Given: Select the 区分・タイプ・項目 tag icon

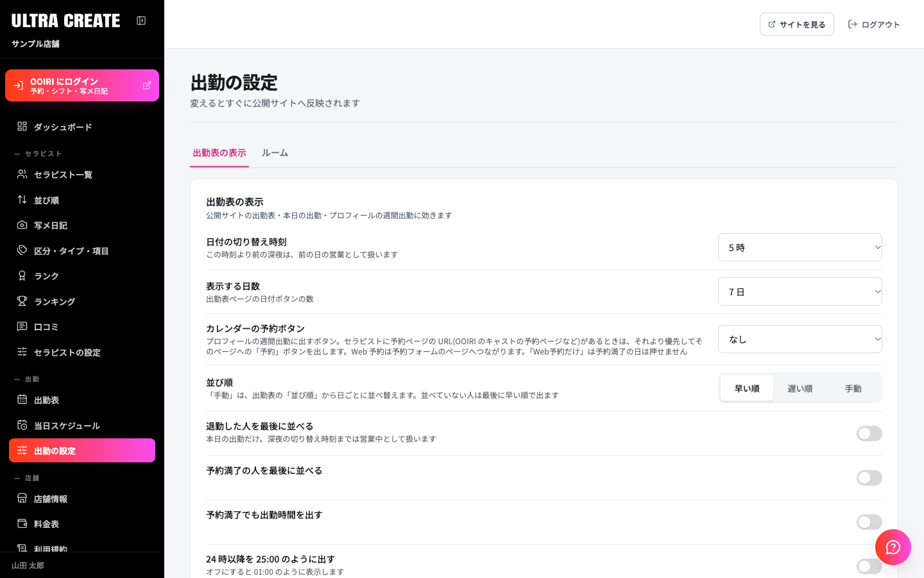Looking at the screenshot, I should tap(22, 250).
